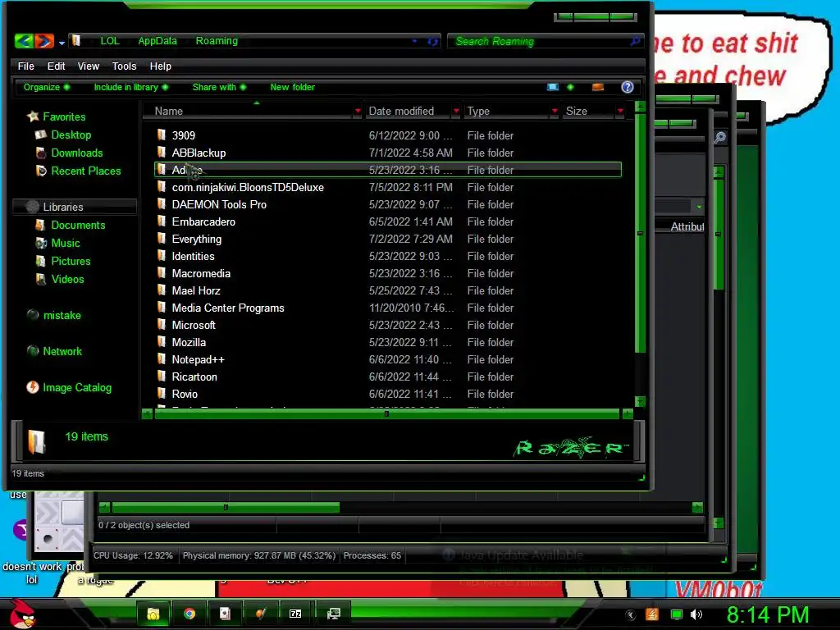Click the magnifier icon in the background window

pyautogui.click(x=720, y=138)
